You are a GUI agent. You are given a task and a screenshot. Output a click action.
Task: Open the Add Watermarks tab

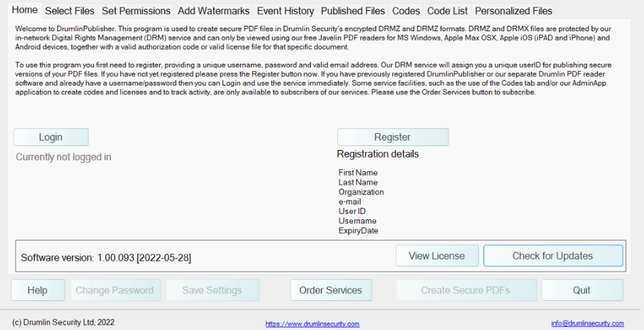click(214, 11)
